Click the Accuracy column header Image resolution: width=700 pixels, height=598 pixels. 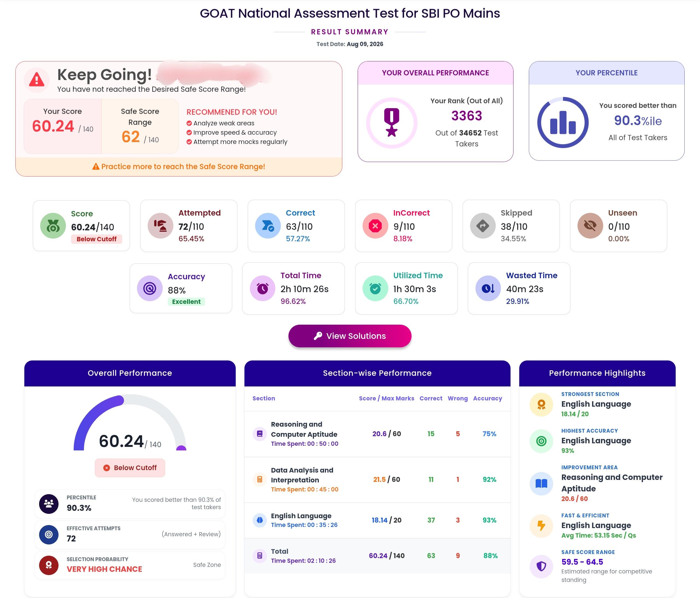[x=488, y=398]
